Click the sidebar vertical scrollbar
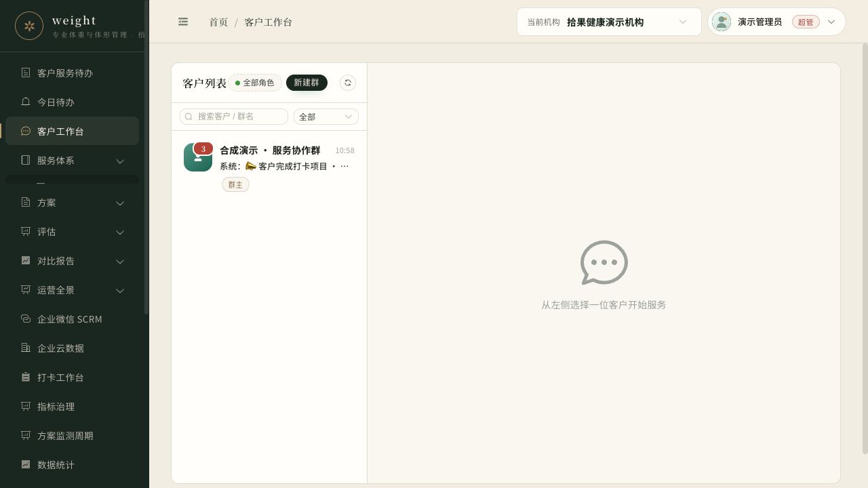 [x=146, y=157]
